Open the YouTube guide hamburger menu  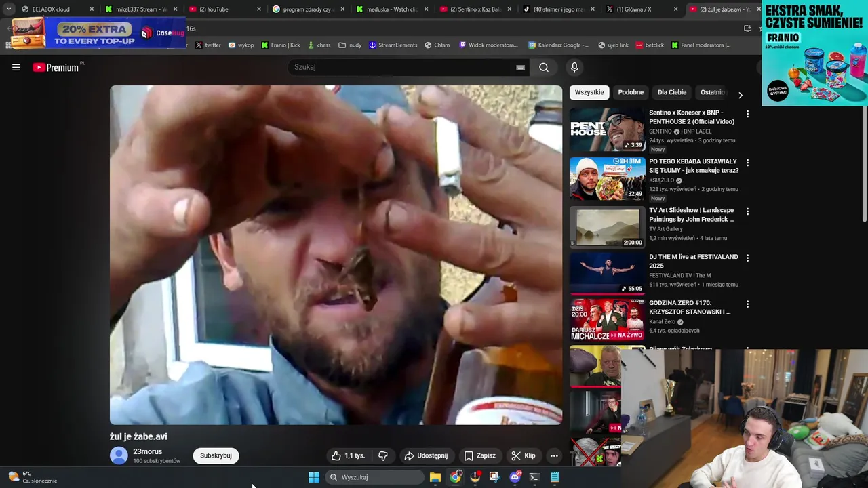click(x=16, y=67)
